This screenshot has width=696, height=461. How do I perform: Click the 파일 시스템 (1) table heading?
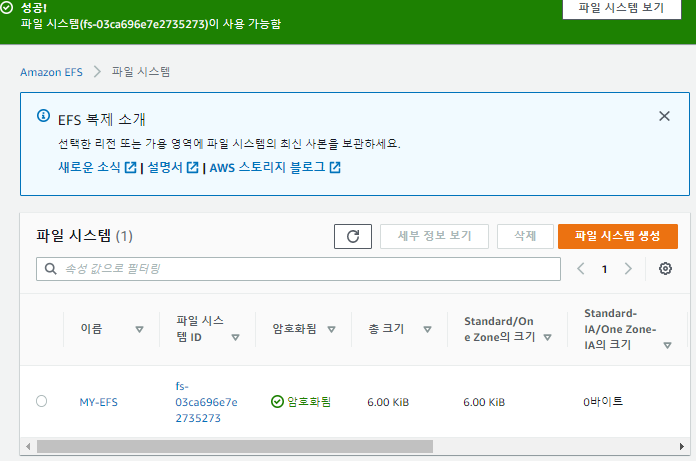(x=84, y=236)
